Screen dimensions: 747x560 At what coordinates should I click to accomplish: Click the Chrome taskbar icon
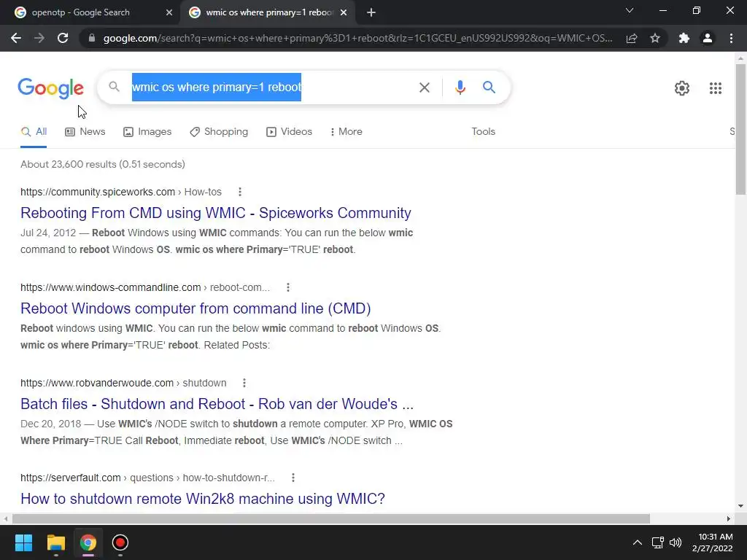tap(88, 542)
